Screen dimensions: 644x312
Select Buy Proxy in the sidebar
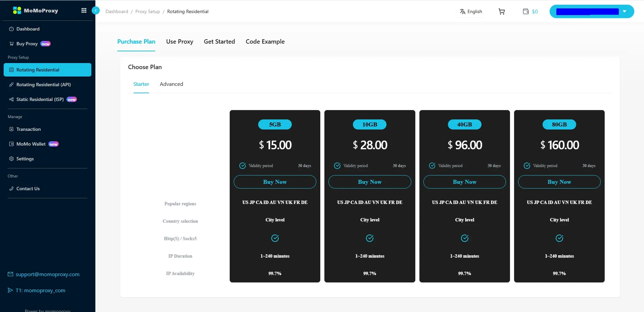[27, 44]
